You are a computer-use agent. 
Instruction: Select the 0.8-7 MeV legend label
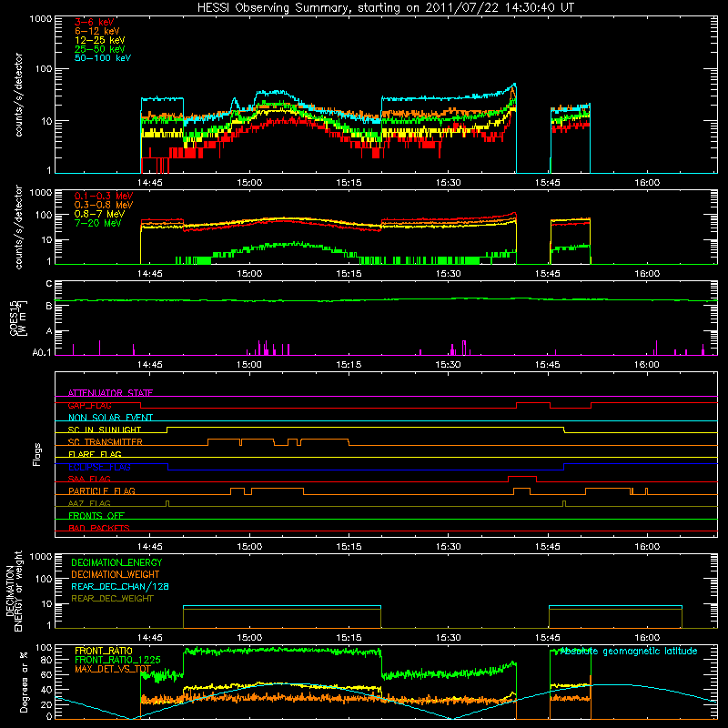tap(99, 214)
